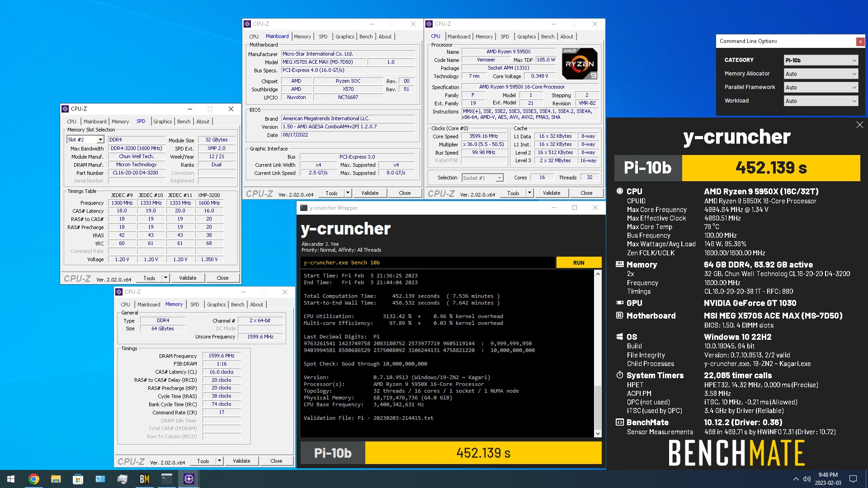Click the taskbar clock showing 9:48 PM
The width and height of the screenshot is (868, 488).
tap(828, 479)
